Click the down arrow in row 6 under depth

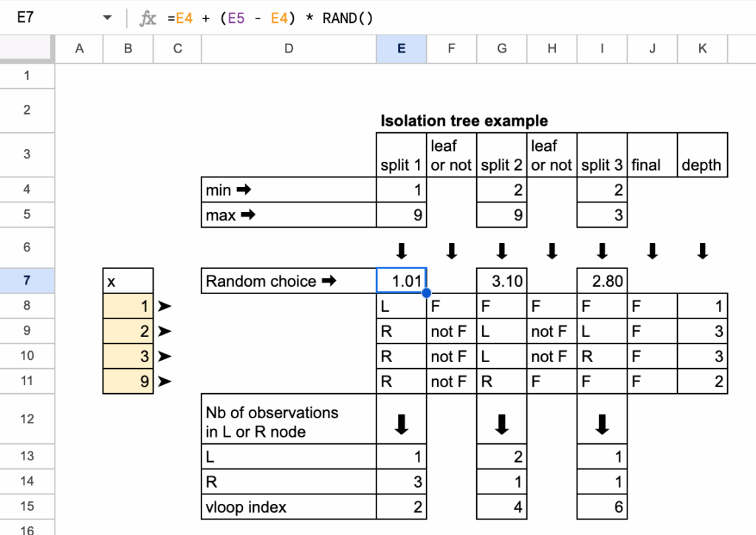[x=702, y=251]
